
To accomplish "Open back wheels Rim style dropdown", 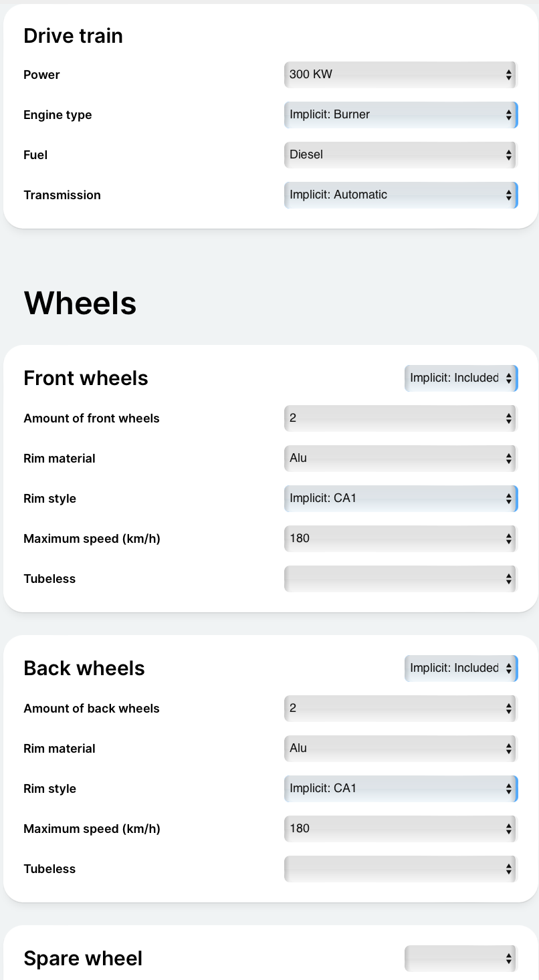I will (401, 789).
